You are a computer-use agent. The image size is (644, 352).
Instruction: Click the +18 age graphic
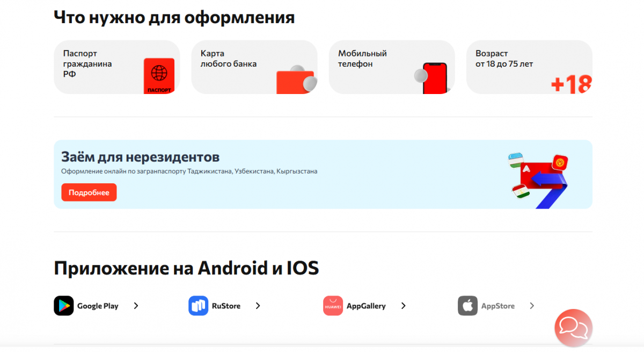click(572, 84)
